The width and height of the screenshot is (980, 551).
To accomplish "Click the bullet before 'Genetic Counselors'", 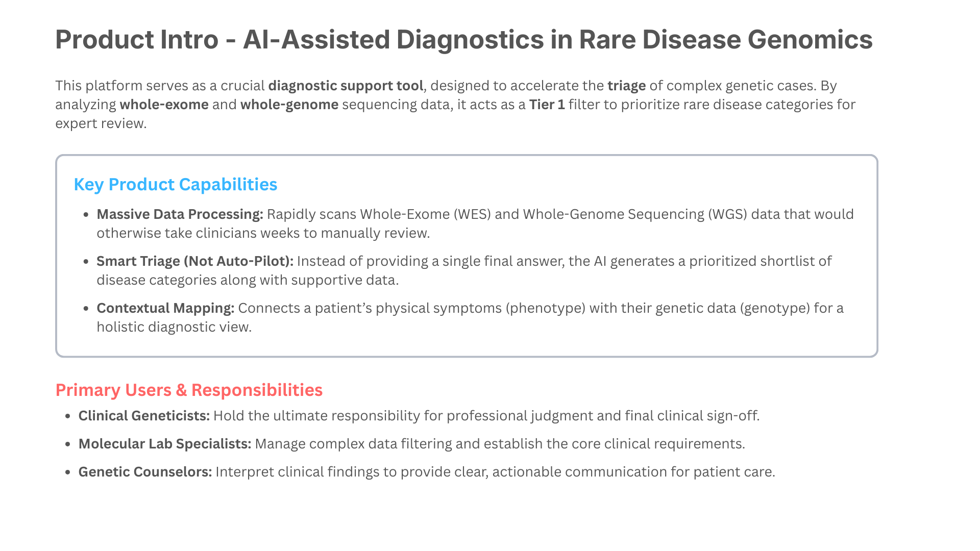I will (68, 472).
